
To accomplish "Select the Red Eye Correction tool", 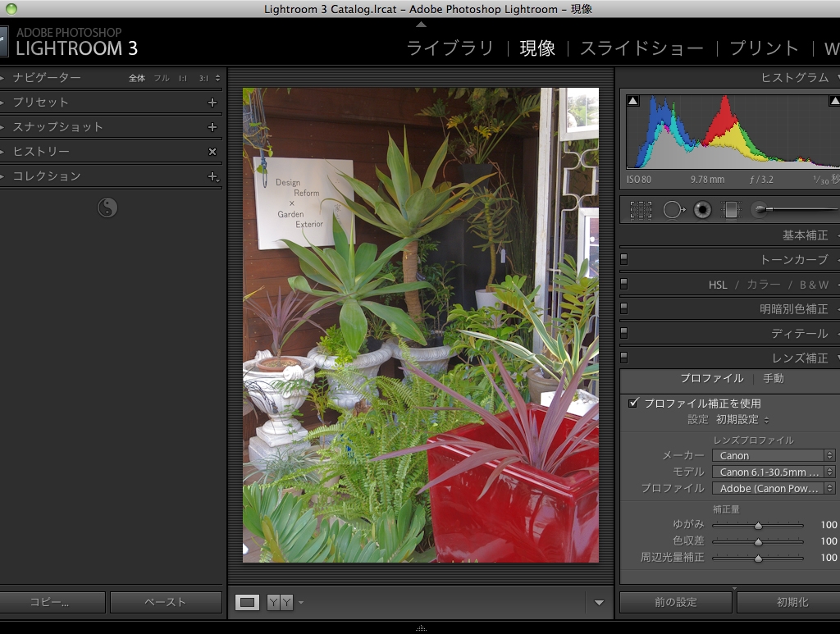I will coord(702,210).
